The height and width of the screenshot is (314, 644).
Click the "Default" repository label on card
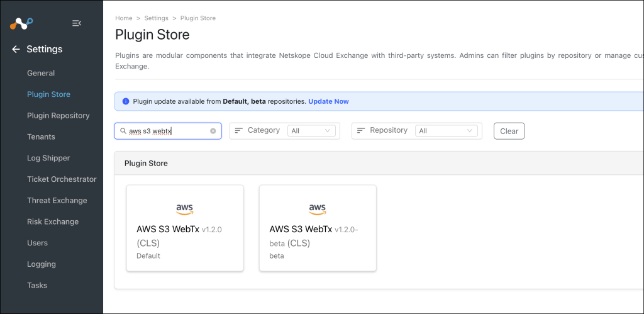tap(148, 256)
